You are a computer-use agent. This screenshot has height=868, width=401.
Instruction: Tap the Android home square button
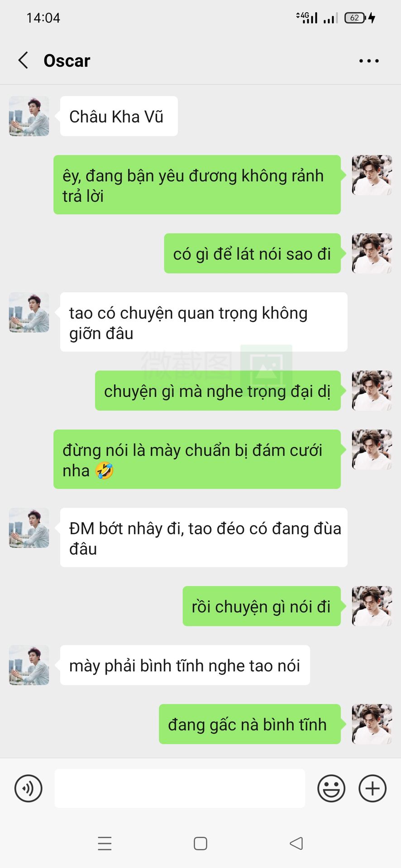pos(200,844)
